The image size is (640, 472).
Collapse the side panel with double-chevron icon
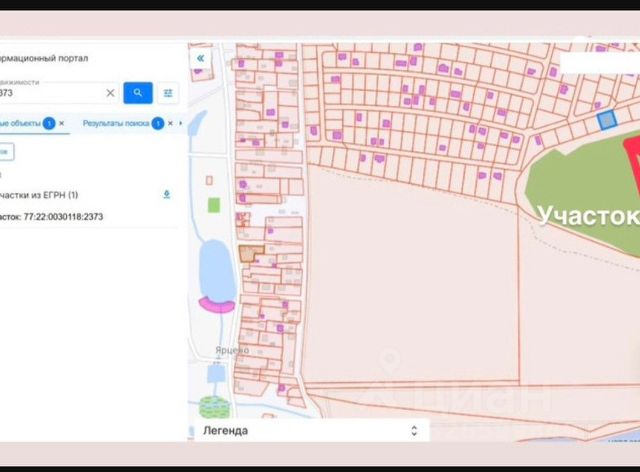click(200, 58)
